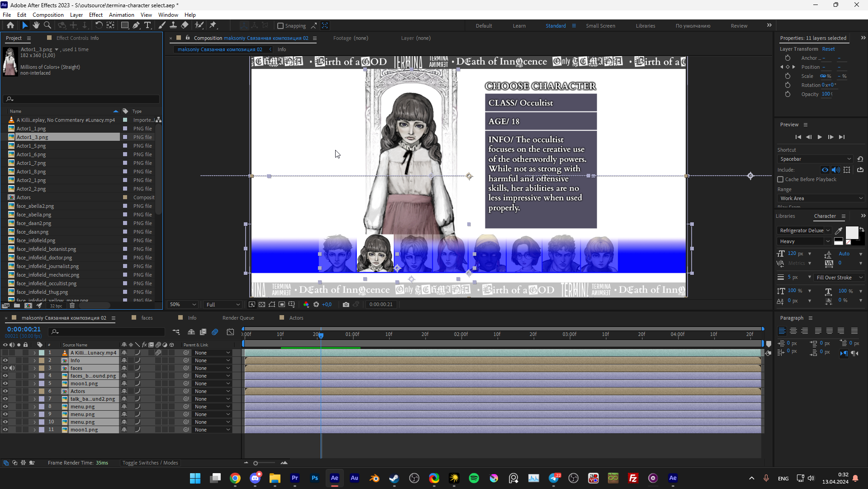868x489 pixels.
Task: Click the delete trash icon in Project panel
Action: [72, 306]
